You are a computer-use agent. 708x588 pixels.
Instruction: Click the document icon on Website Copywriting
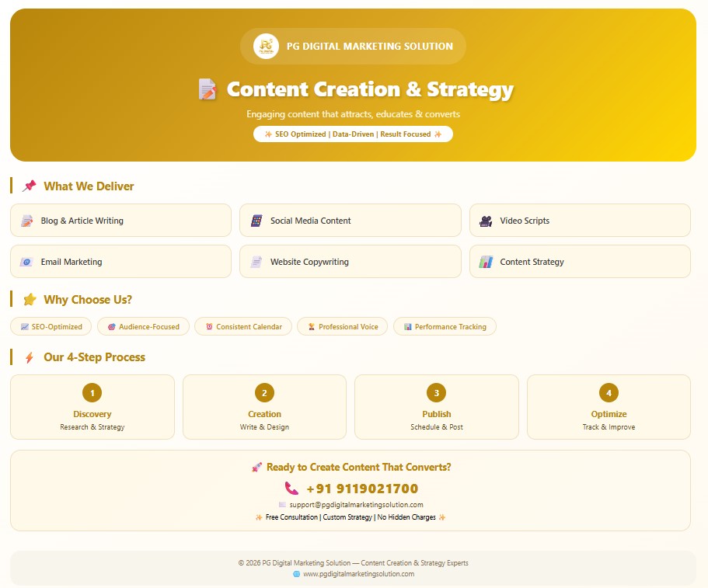coord(256,262)
